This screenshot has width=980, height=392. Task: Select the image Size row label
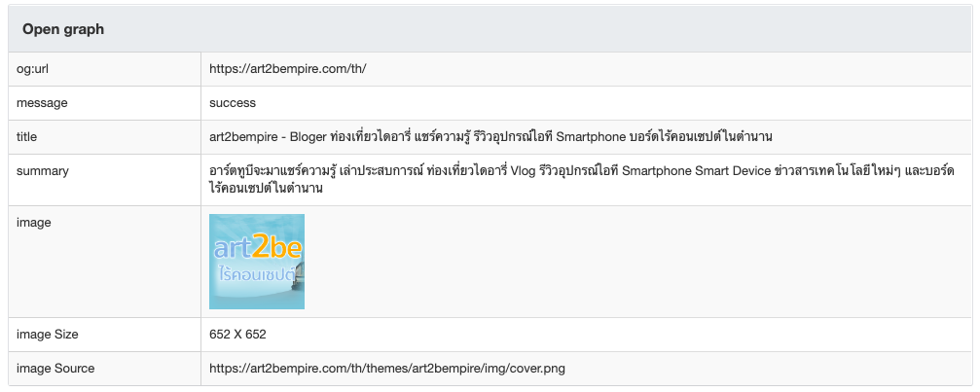tap(48, 335)
